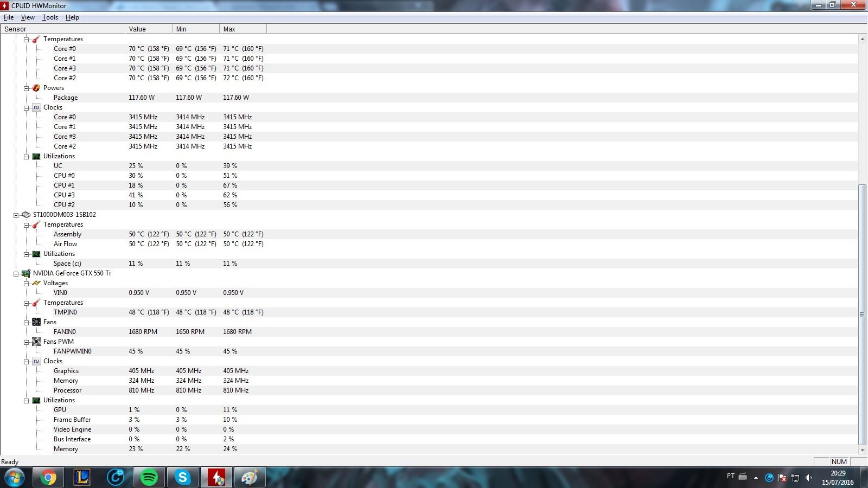The image size is (868, 488).
Task: Click the hard drive Utilizations icon above Space (c:)
Action: pyautogui.click(x=36, y=254)
